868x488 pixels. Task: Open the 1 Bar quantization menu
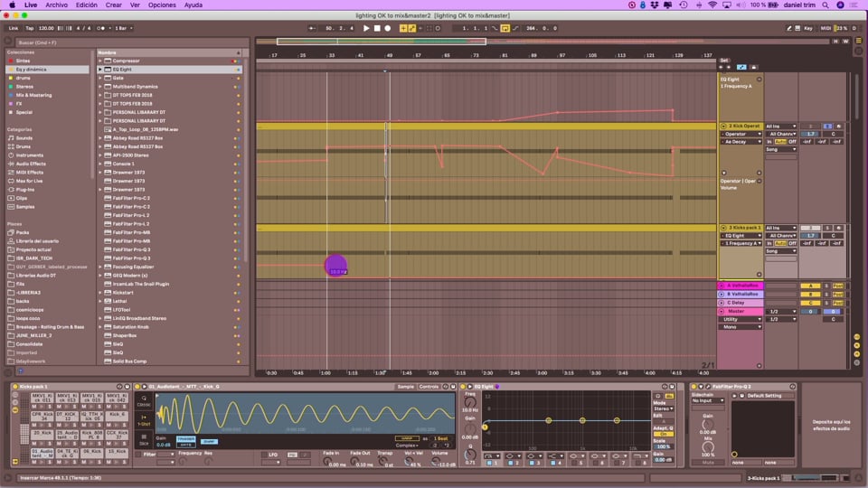tap(124, 28)
